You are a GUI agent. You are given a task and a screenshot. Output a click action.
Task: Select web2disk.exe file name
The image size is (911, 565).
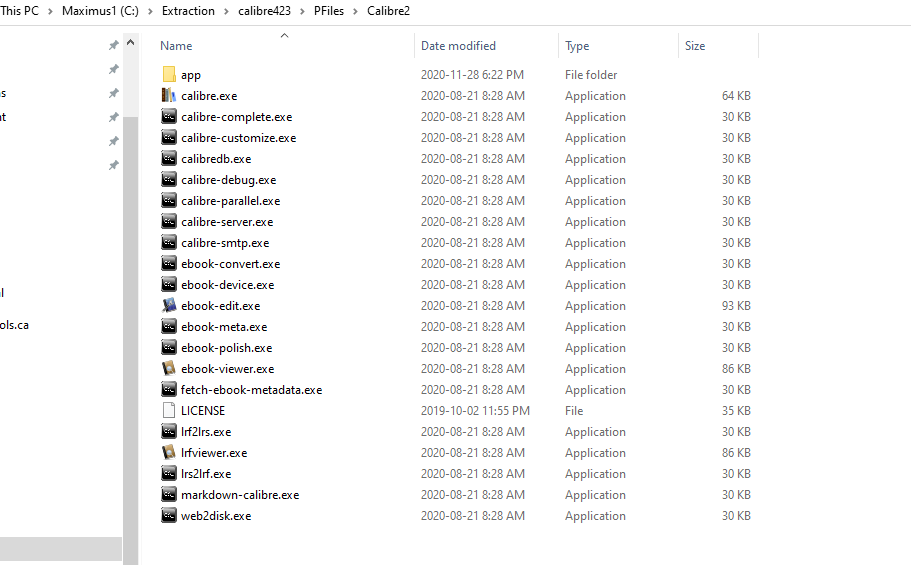click(x=216, y=516)
